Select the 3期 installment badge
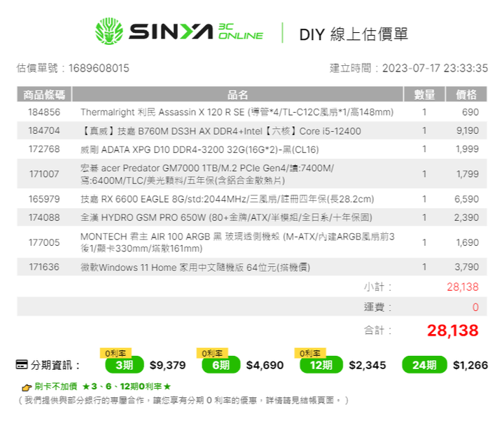The width and height of the screenshot is (504, 421). pyautogui.click(x=125, y=365)
